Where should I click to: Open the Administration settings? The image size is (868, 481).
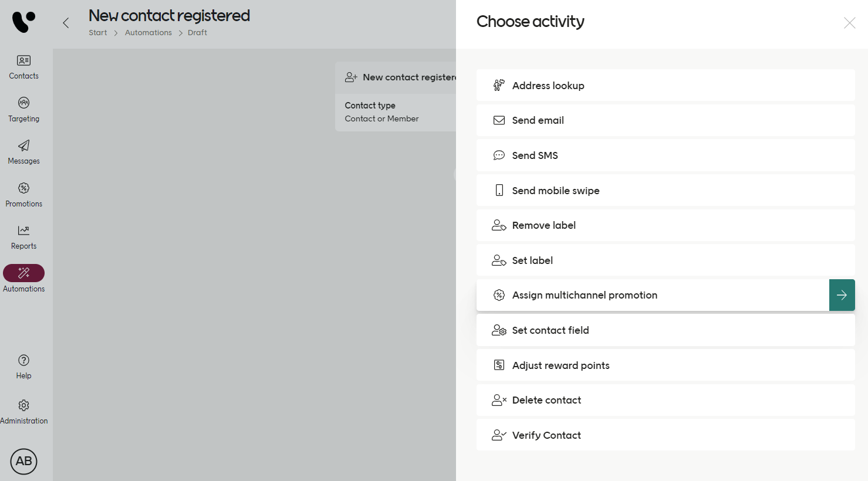[x=23, y=410]
